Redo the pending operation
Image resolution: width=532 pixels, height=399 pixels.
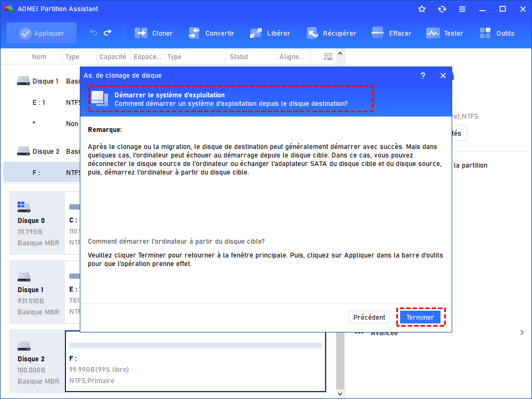107,33
